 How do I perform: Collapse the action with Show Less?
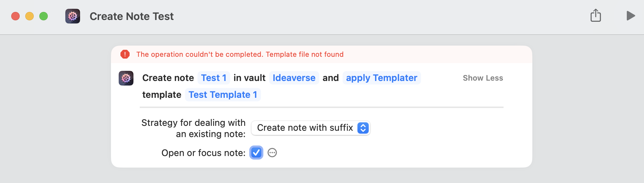482,78
